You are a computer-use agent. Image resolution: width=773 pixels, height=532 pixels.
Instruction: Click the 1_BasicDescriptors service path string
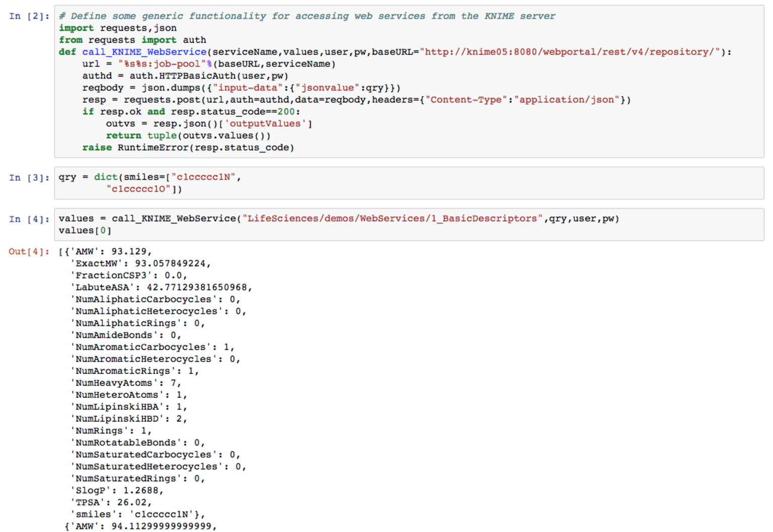(393, 219)
